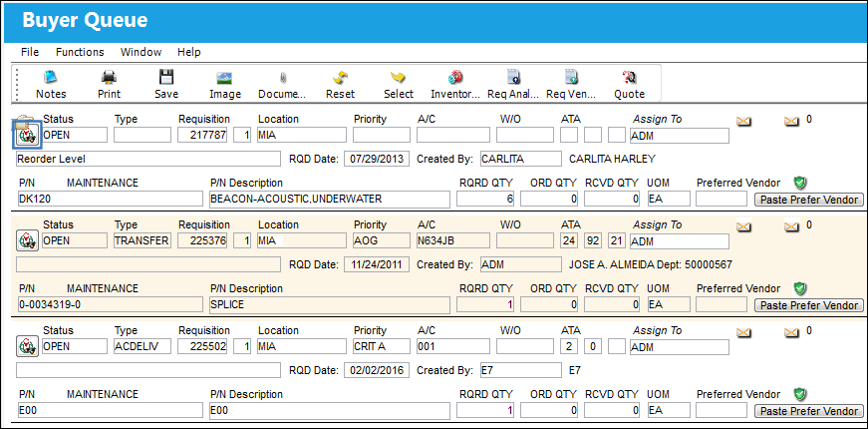Viewport: 868px width, 429px height.
Task: Click second envelope icon in requisition 217787 row
Action: (792, 121)
